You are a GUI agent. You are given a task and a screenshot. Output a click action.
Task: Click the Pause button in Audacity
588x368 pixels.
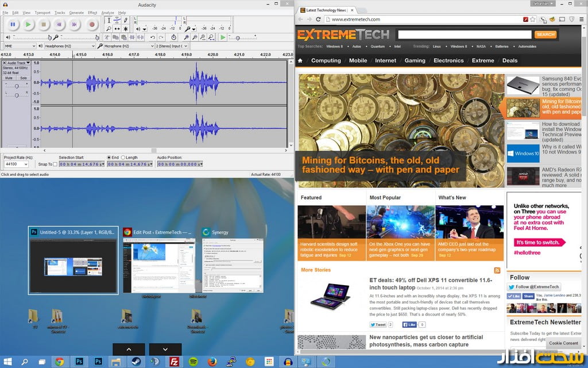(12, 24)
